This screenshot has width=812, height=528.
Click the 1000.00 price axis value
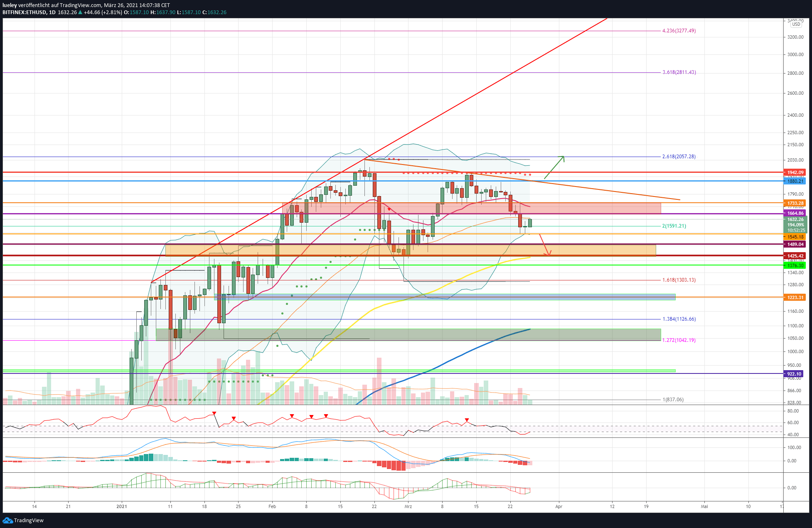click(795, 352)
